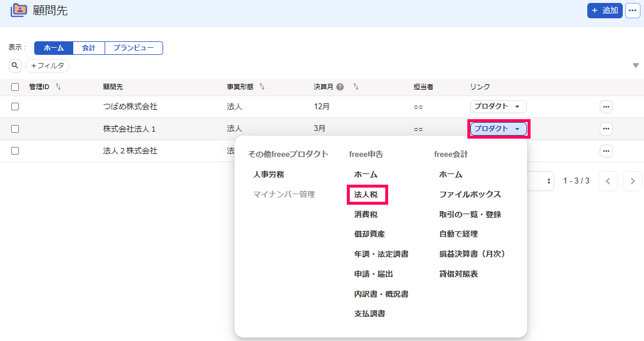Go to next page arrow
This screenshot has height=341, width=644.
coord(633,181)
